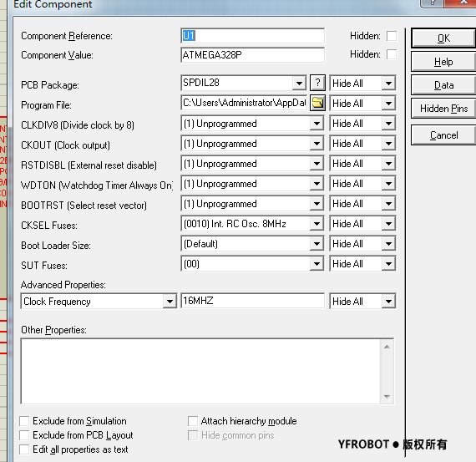The width and height of the screenshot is (476, 462).
Task: Toggle Attach hierarchy module checkbox
Action: [193, 421]
